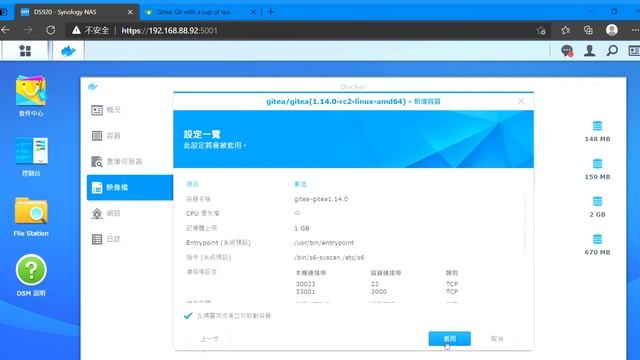
Task: Open a new browser tab
Action: point(271,12)
